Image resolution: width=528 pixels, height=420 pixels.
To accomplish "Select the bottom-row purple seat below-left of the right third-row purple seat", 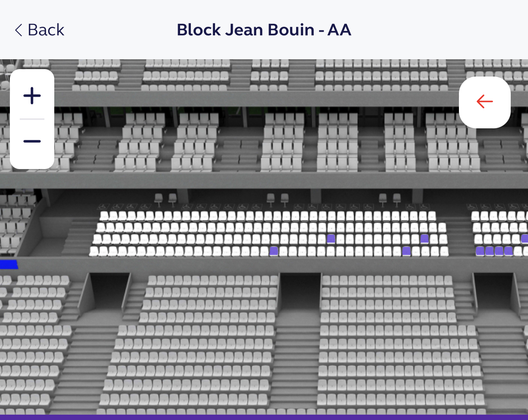I will coord(406,251).
